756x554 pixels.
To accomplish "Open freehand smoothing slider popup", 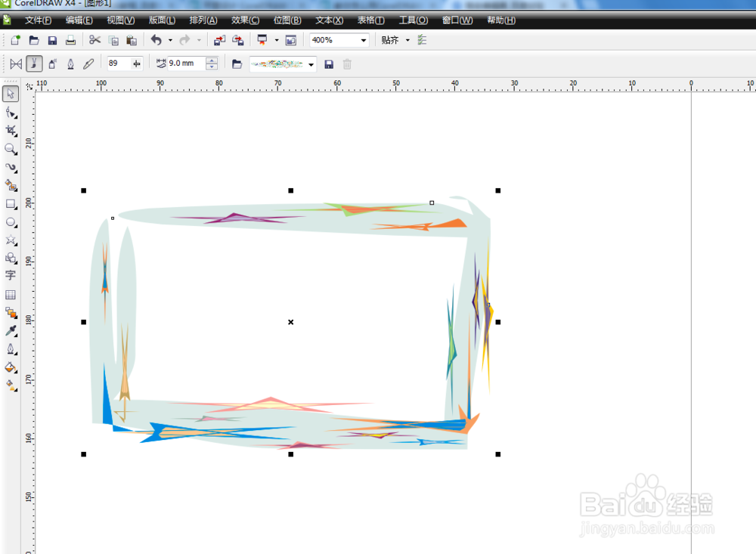I will [x=137, y=63].
